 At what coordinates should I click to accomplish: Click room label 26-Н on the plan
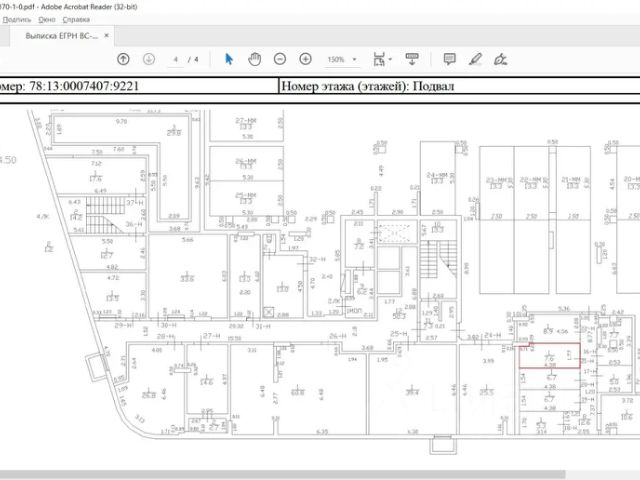point(339,336)
